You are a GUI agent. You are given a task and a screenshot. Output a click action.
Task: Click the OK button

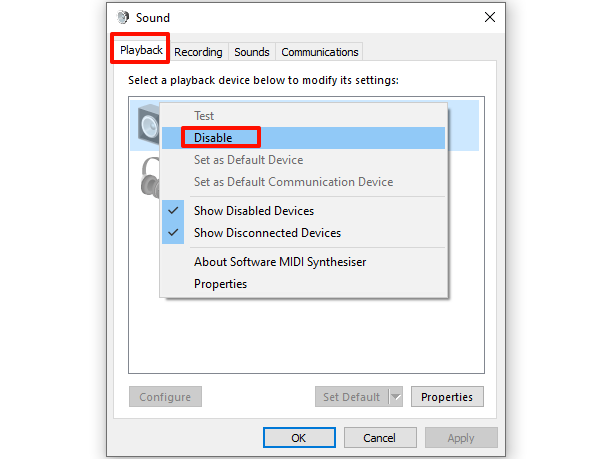pyautogui.click(x=299, y=438)
